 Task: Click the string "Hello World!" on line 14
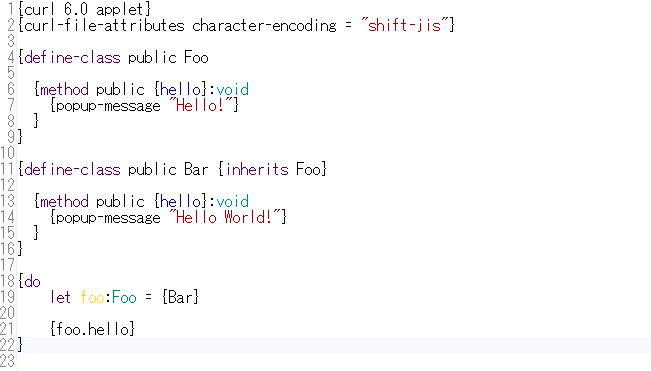click(x=224, y=217)
